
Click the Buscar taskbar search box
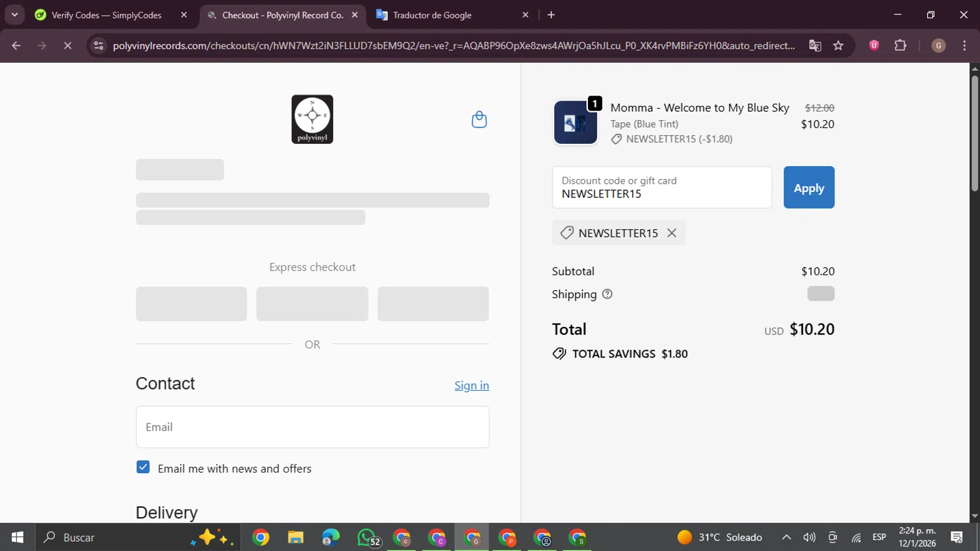[x=137, y=537]
